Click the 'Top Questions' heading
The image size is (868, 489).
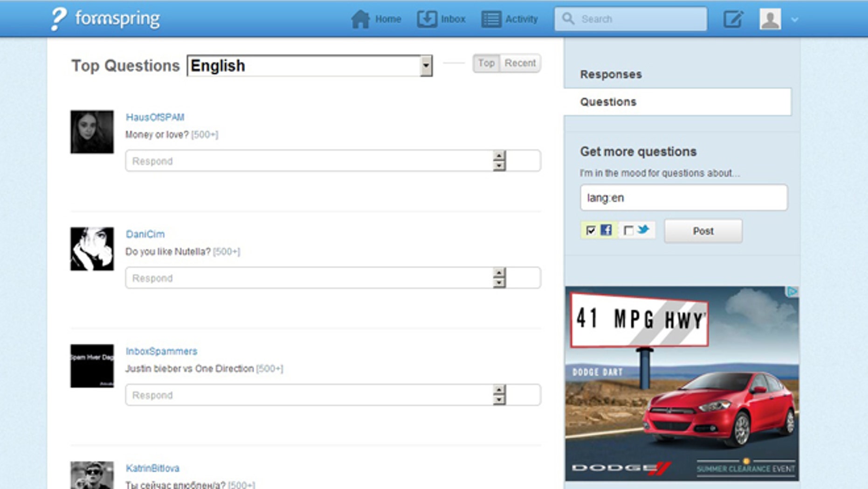(x=125, y=66)
